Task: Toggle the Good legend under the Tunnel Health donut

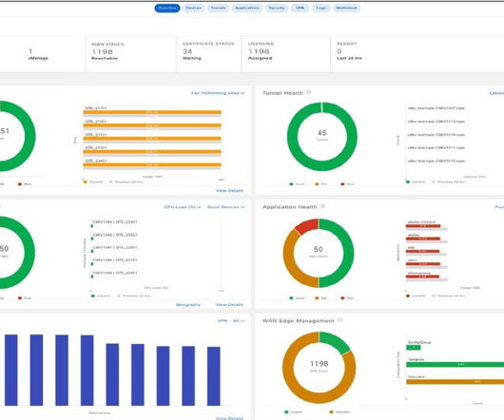Action: pos(297,184)
